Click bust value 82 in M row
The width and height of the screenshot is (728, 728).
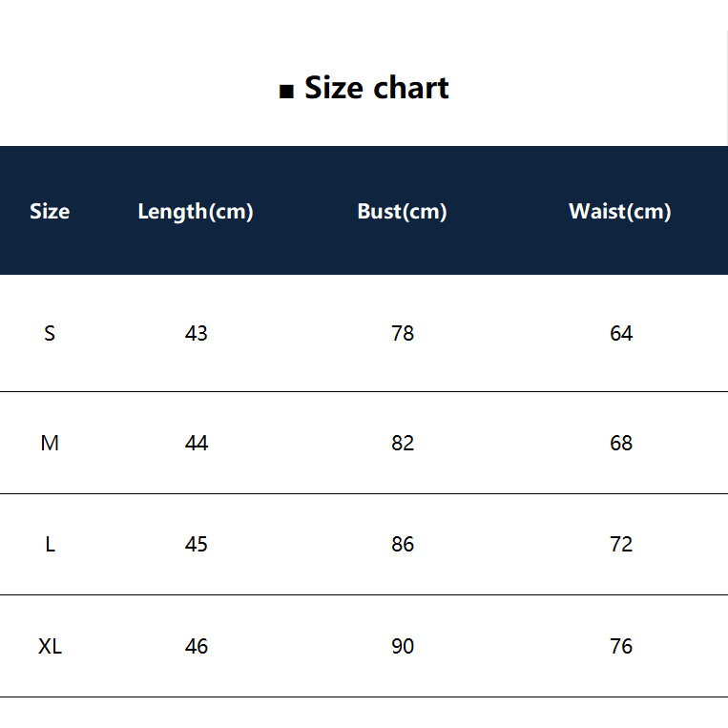[x=403, y=443]
